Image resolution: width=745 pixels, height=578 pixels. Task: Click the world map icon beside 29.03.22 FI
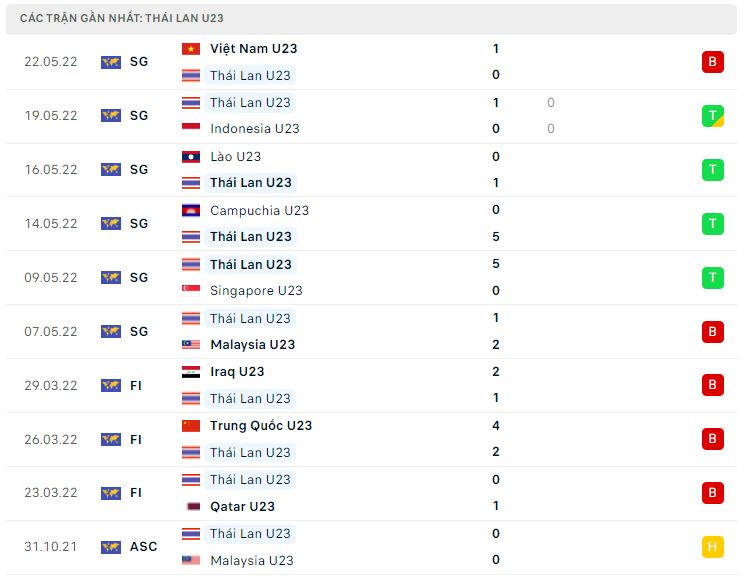click(x=111, y=386)
